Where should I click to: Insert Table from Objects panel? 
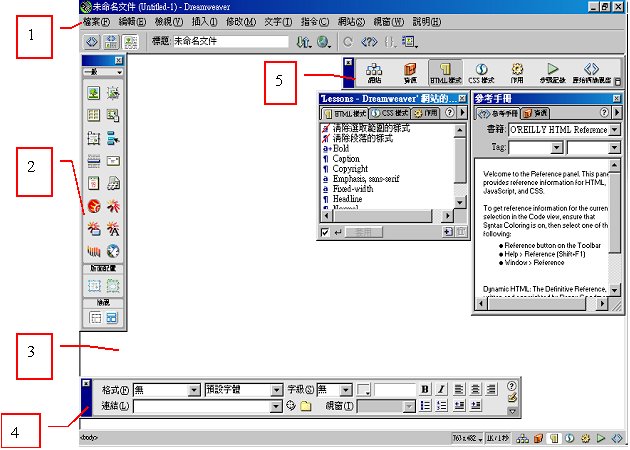[94, 116]
